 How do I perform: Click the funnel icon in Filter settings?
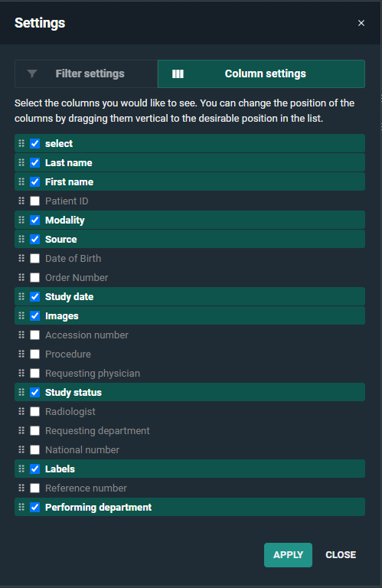32,73
